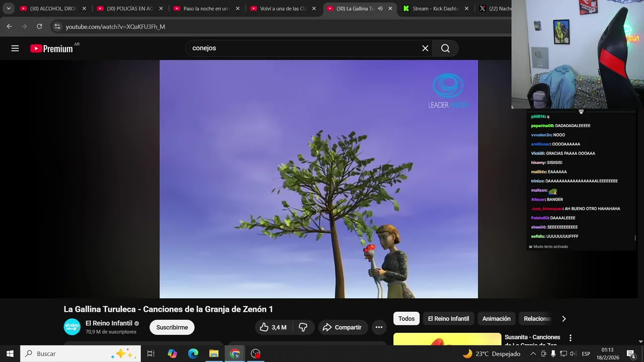Switch to the ALCOHOL, DROG tab

[49, 9]
